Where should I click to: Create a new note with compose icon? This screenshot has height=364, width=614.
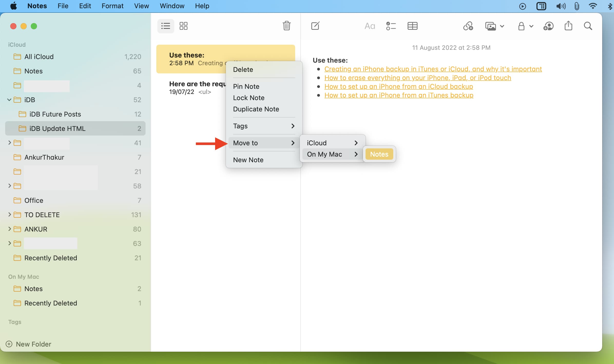point(315,26)
